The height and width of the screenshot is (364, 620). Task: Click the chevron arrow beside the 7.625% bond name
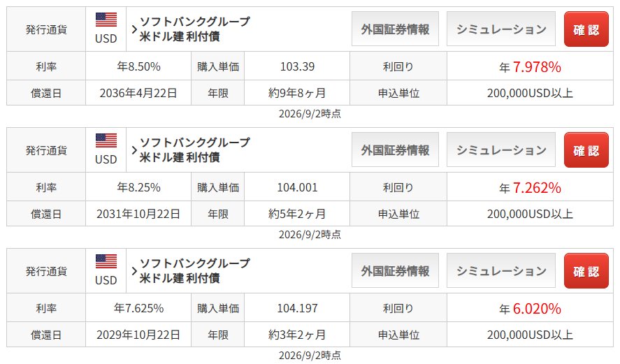click(x=134, y=271)
